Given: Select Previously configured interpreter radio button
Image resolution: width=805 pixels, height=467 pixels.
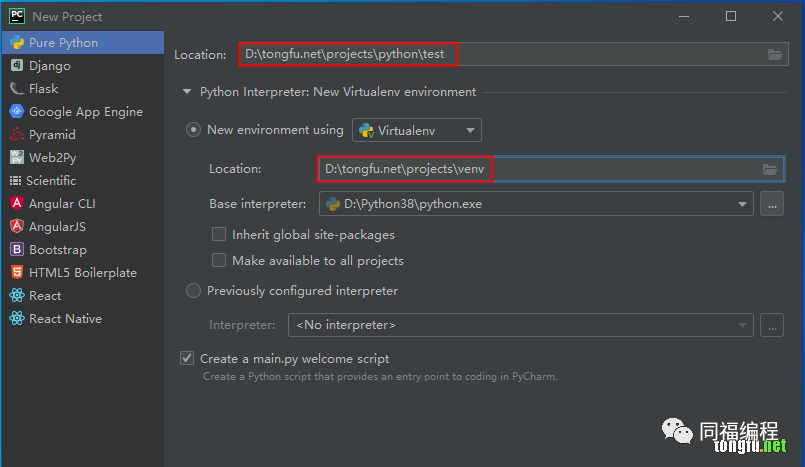Looking at the screenshot, I should tap(193, 291).
